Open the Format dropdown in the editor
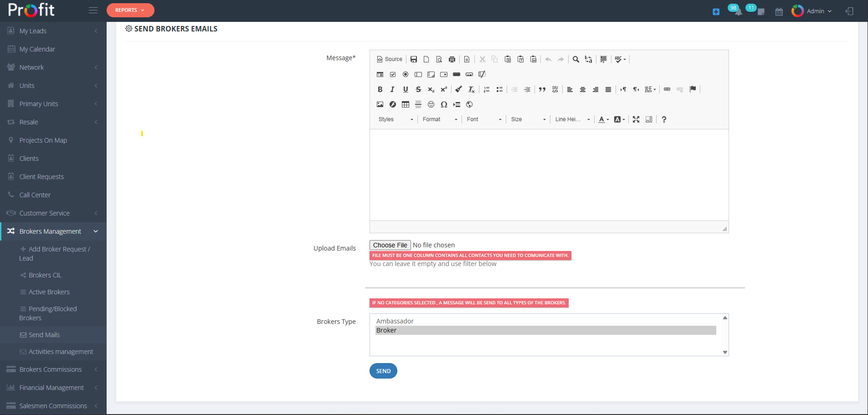The height and width of the screenshot is (415, 868). coord(439,119)
